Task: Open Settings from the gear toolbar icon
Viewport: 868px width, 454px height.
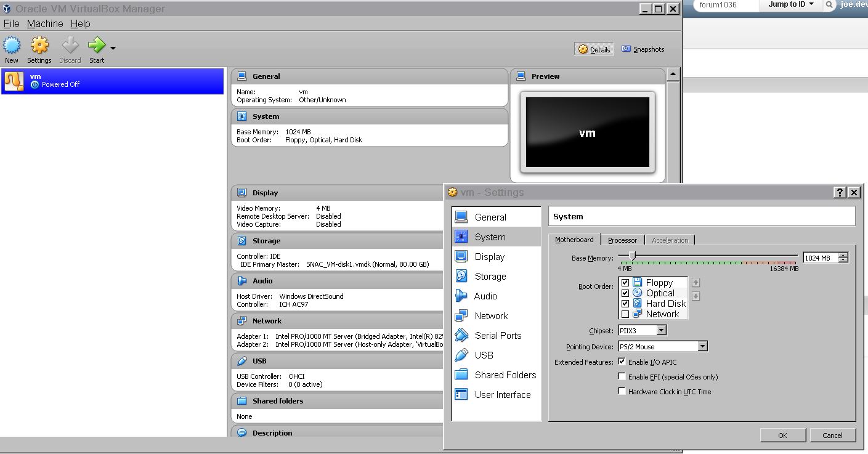Action: click(39, 46)
